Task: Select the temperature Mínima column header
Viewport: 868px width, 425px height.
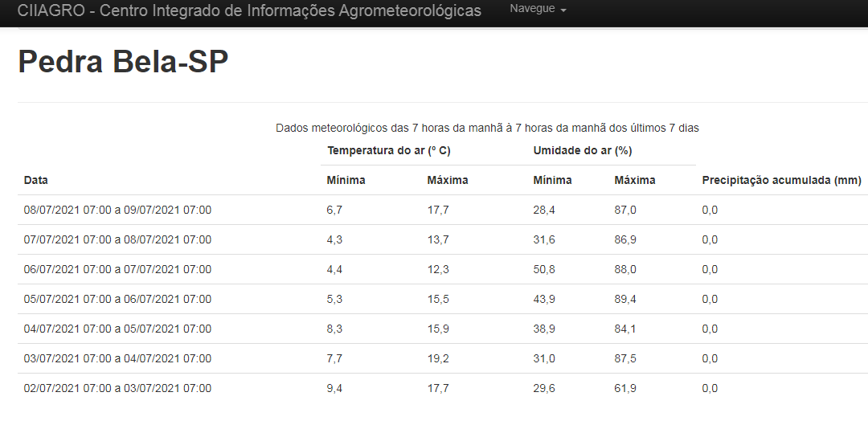Action: (x=346, y=181)
